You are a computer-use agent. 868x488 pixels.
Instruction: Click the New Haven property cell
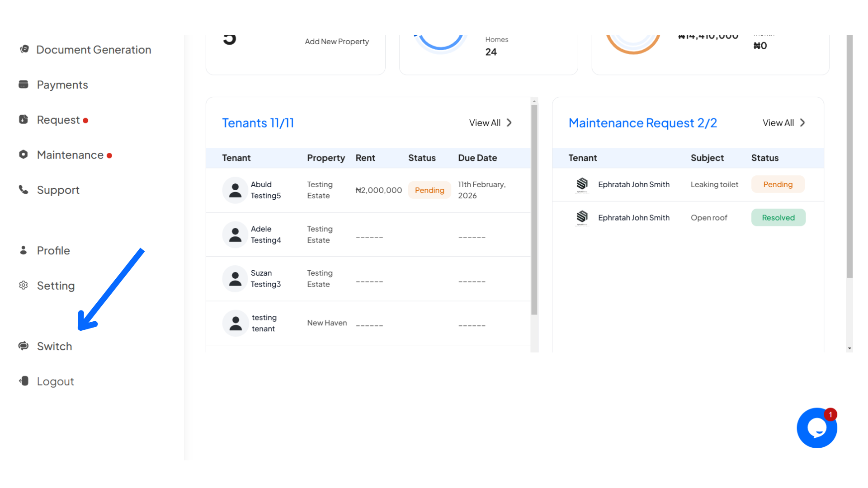click(327, 323)
